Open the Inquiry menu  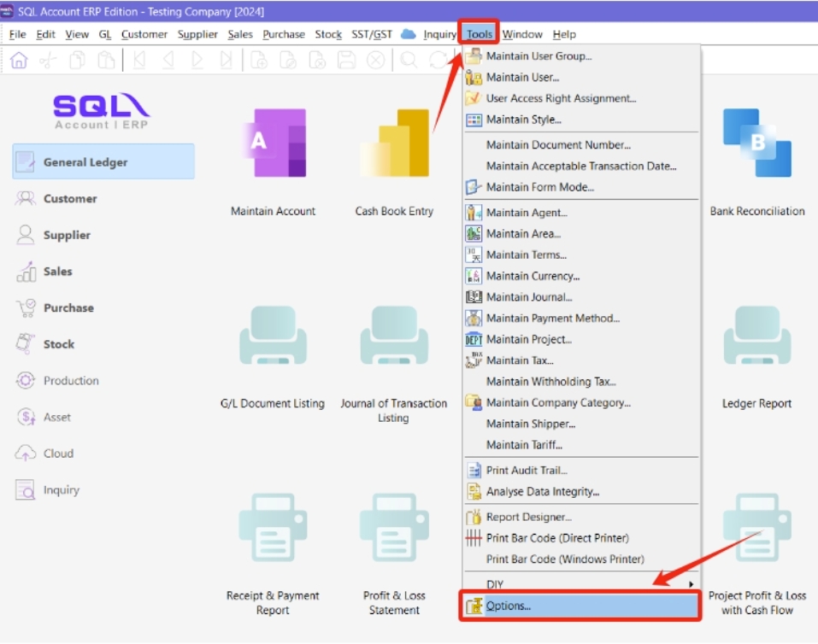point(439,34)
